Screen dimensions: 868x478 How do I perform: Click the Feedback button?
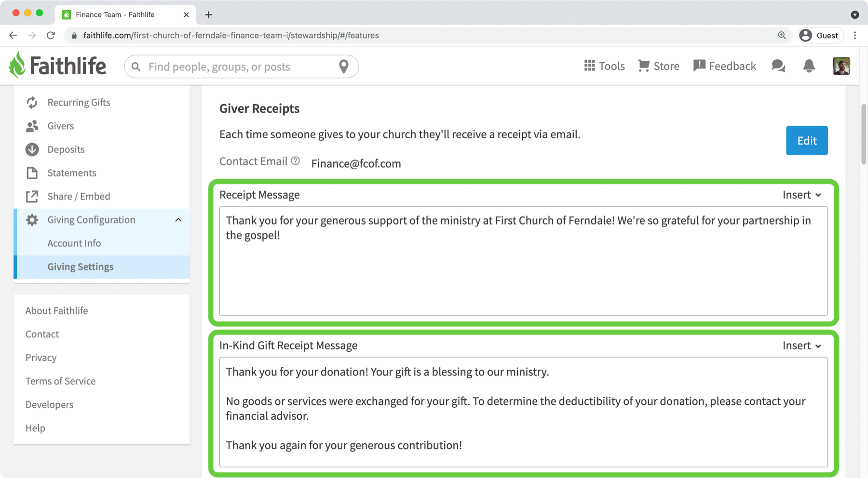click(724, 66)
